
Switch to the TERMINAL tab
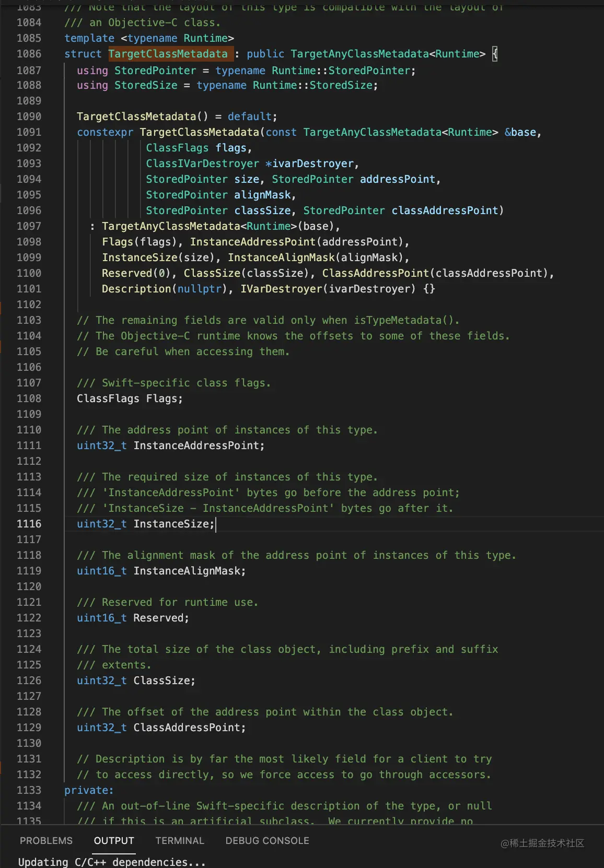[x=180, y=841]
